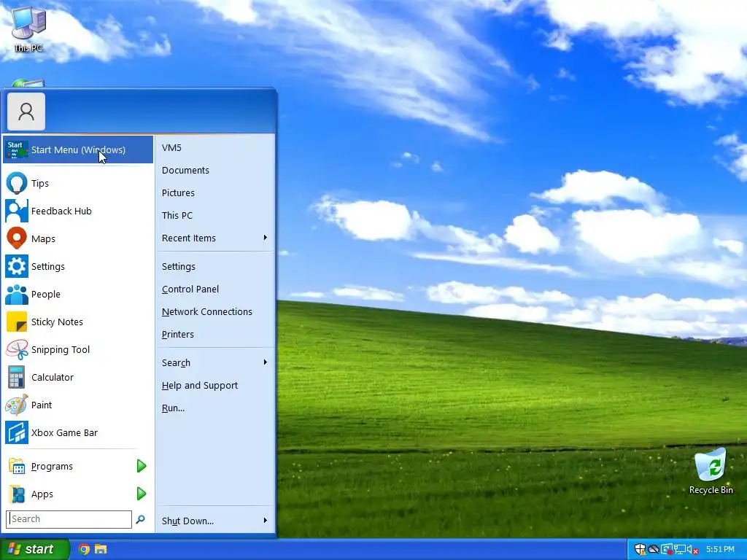Click the 5:51 PM clock
This screenshot has width=747, height=560.
[720, 550]
